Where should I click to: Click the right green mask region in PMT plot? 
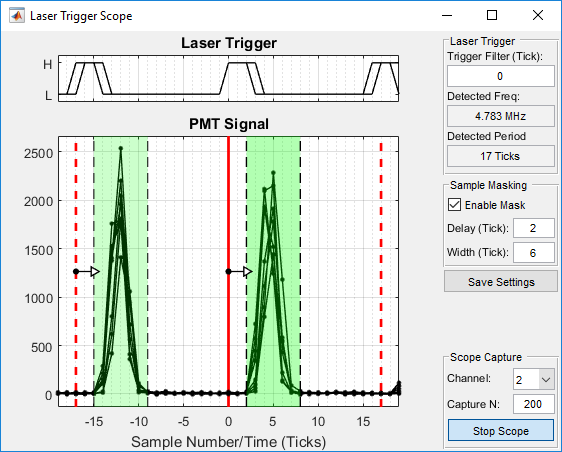coord(273,271)
